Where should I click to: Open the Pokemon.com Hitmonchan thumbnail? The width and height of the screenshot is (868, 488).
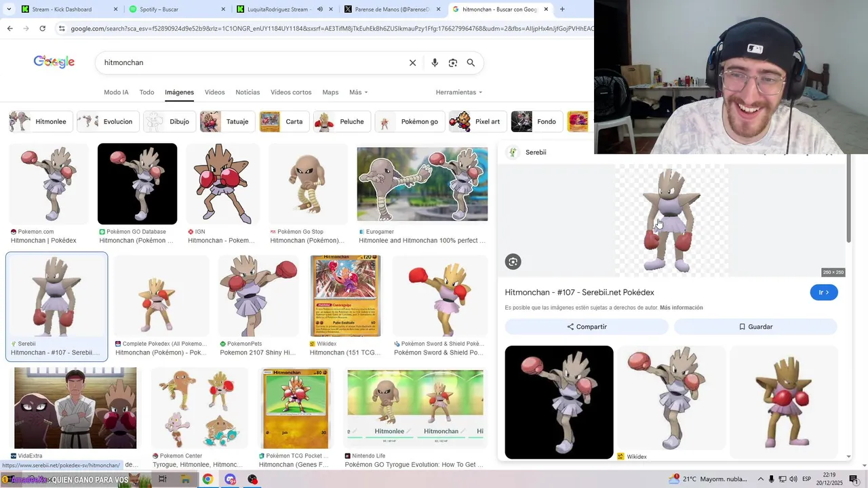click(49, 184)
